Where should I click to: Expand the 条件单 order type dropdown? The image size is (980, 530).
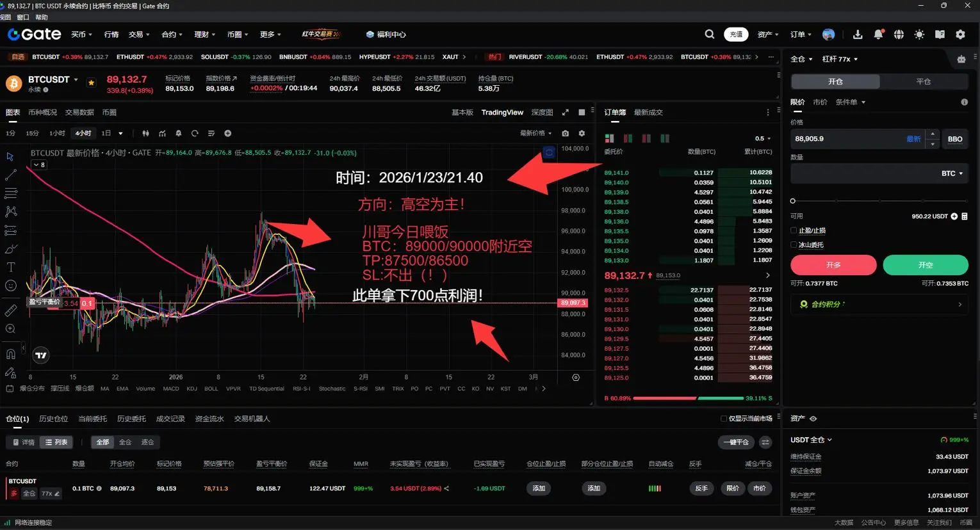pos(851,102)
